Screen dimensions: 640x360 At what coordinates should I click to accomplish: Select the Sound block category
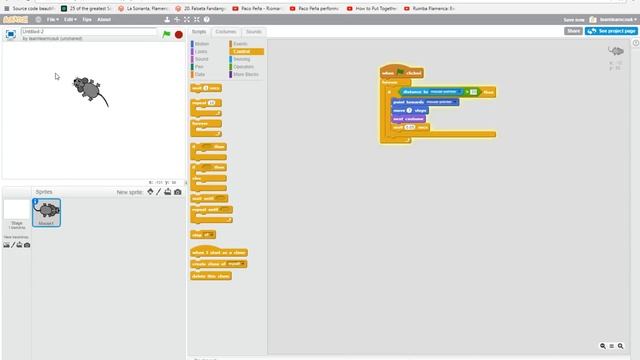pyautogui.click(x=200, y=59)
